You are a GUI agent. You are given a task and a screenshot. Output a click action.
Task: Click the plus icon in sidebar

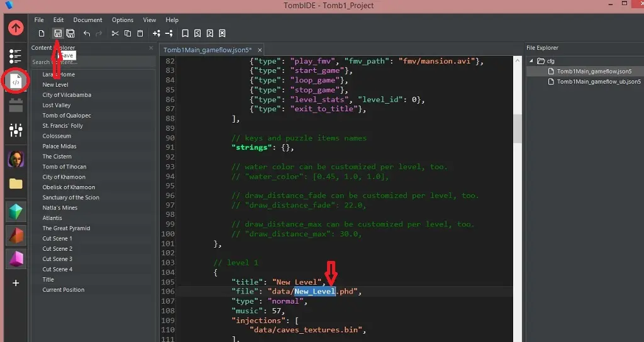click(16, 283)
